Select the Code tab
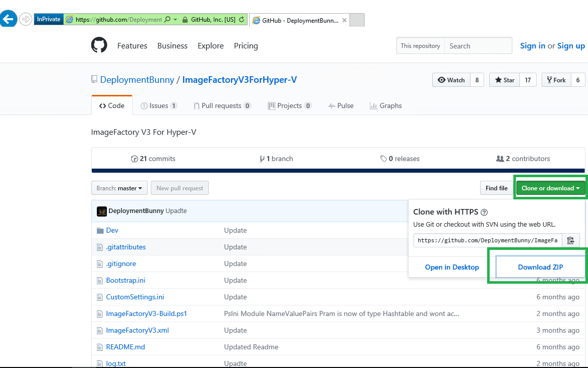588x368 pixels. click(112, 106)
